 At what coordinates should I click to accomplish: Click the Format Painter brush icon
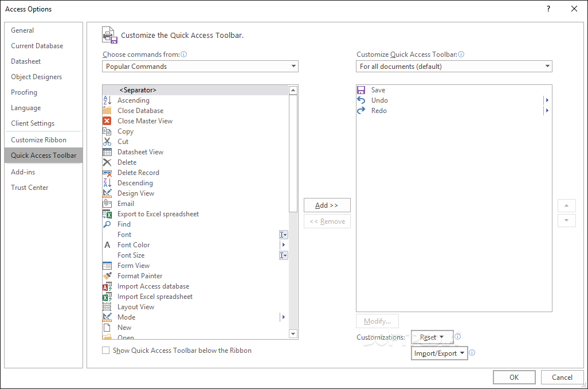coord(107,276)
